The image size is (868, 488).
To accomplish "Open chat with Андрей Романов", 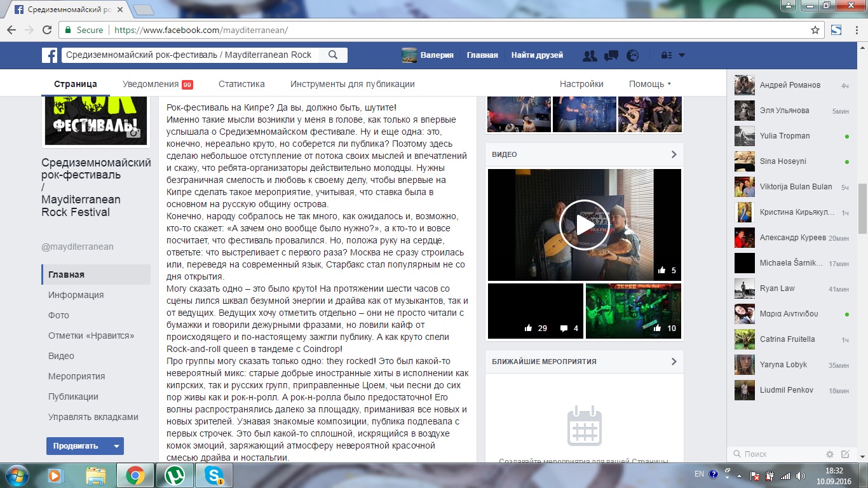I will point(792,85).
